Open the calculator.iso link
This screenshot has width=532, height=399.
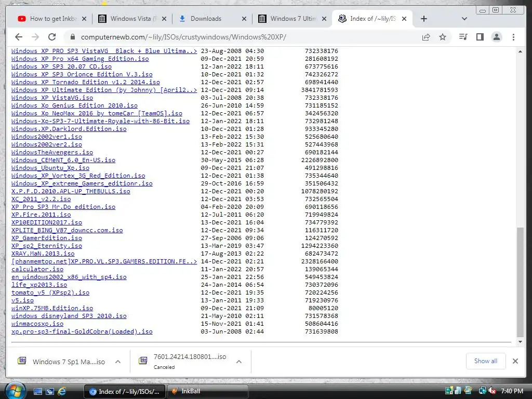coord(37,270)
